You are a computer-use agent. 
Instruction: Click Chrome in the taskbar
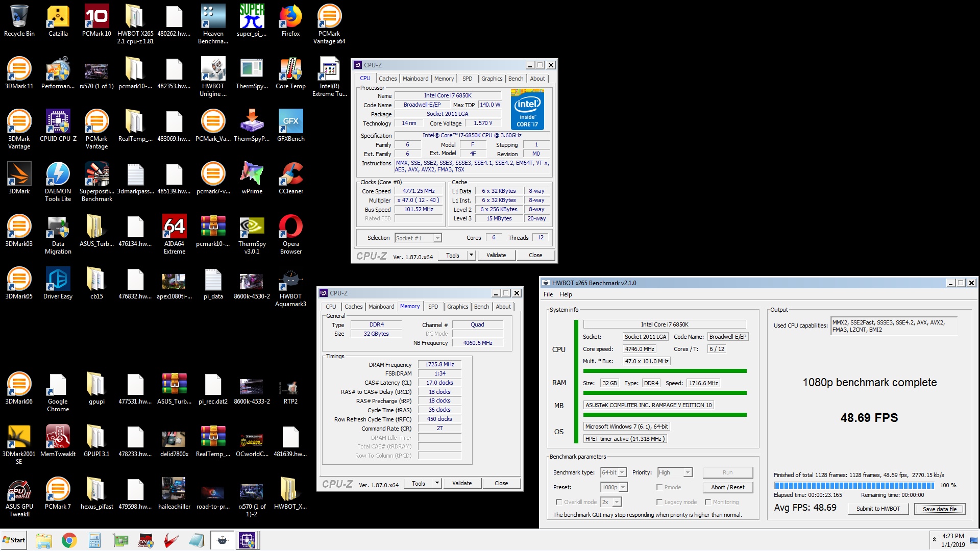tap(69, 540)
